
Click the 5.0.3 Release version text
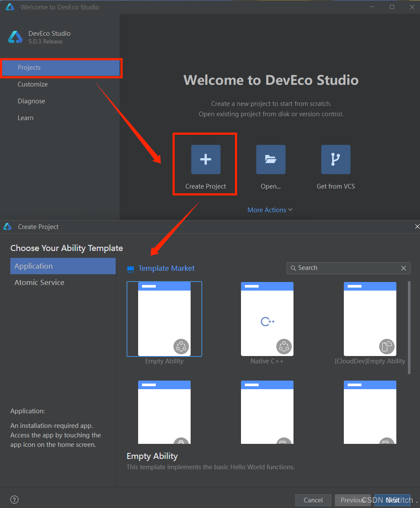point(45,41)
